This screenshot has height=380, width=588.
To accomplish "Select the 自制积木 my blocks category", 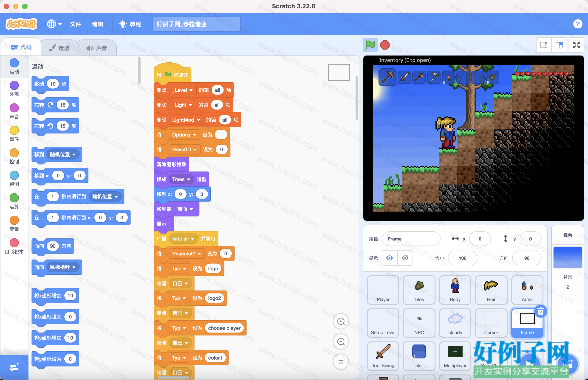I will click(14, 246).
